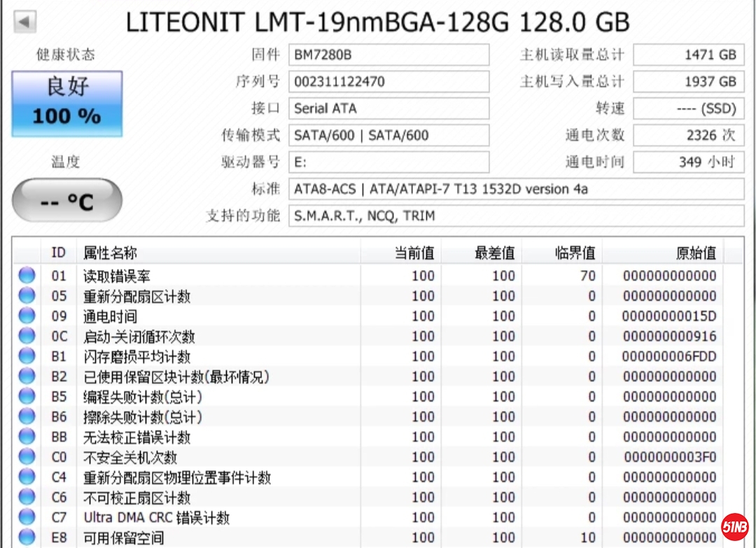Click the 良好 100% health status button
The image size is (756, 548).
[67, 103]
